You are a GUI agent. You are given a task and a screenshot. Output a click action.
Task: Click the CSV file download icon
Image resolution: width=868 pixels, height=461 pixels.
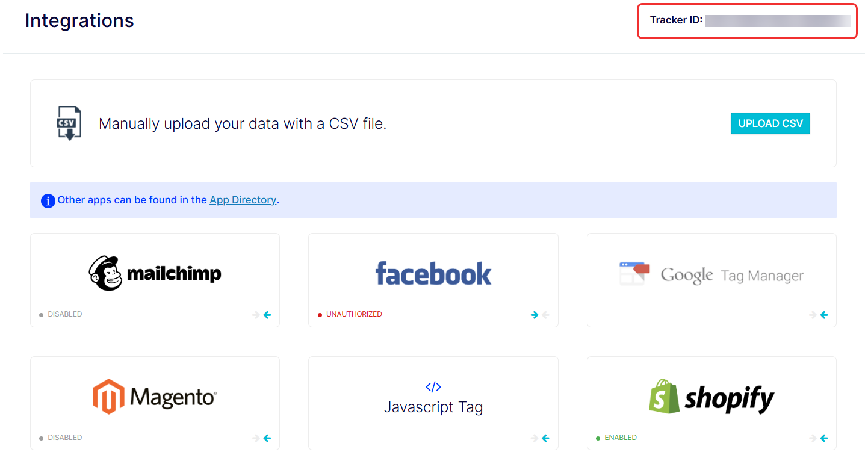69,123
